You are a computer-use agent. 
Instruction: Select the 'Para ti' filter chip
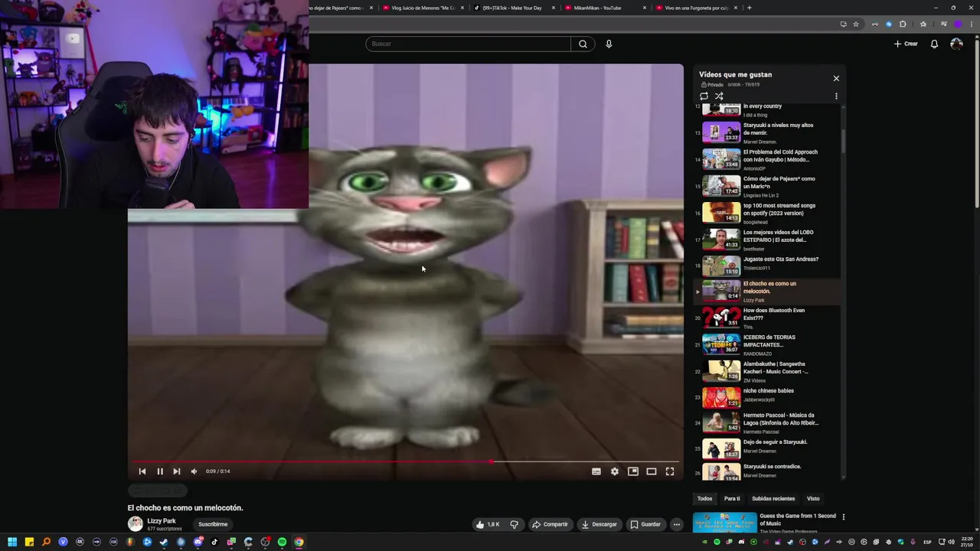(732, 498)
